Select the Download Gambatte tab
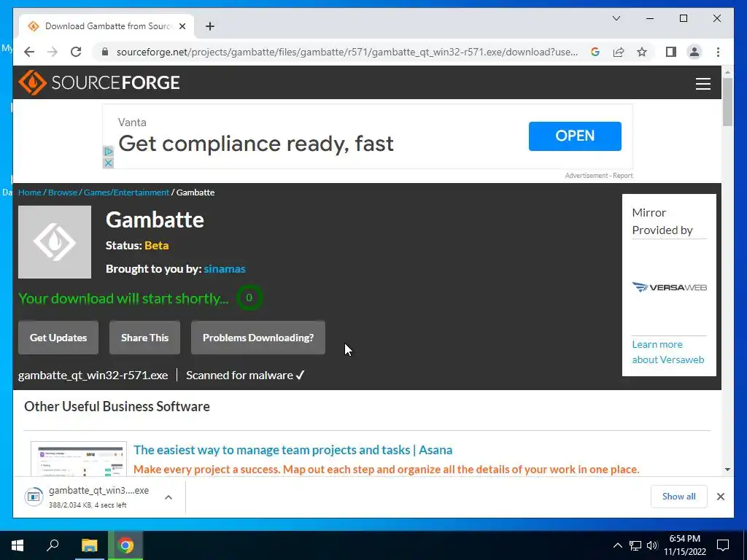Screen dimensions: 747x560 107,26
